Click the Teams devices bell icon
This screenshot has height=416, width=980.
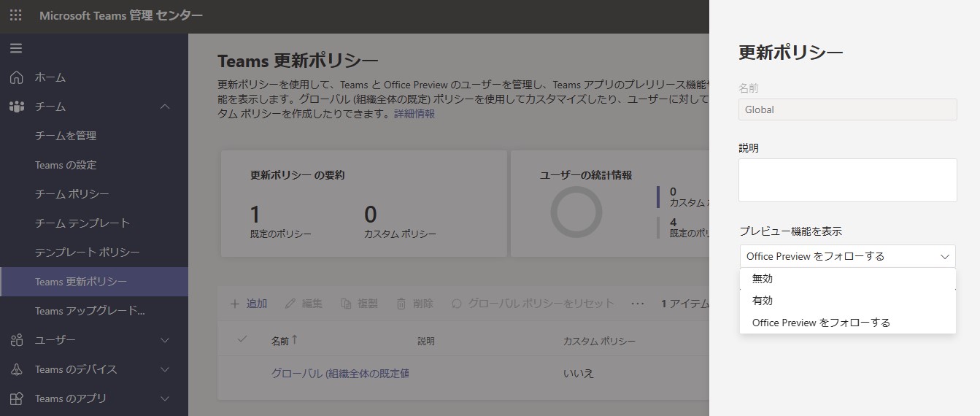click(x=17, y=369)
